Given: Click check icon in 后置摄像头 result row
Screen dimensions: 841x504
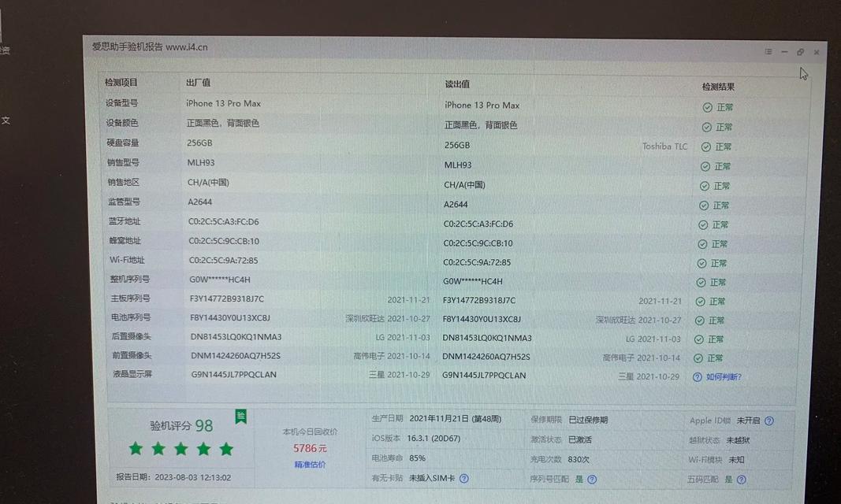Looking at the screenshot, I should (x=698, y=339).
